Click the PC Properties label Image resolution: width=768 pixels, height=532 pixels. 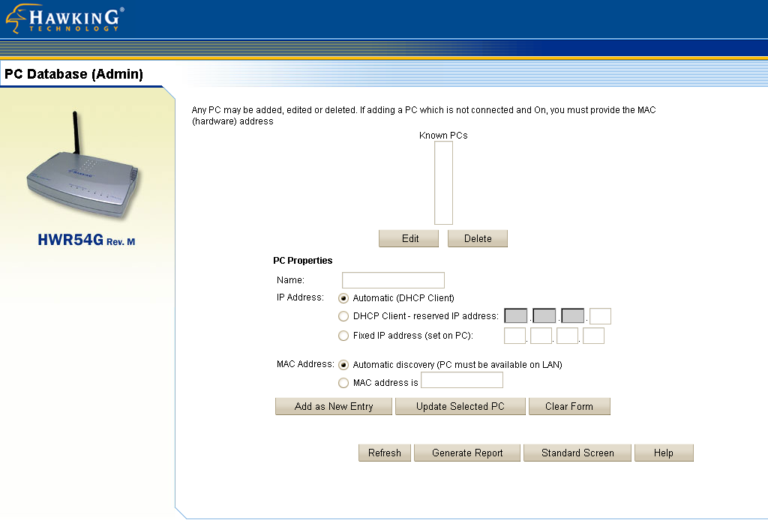click(x=303, y=260)
